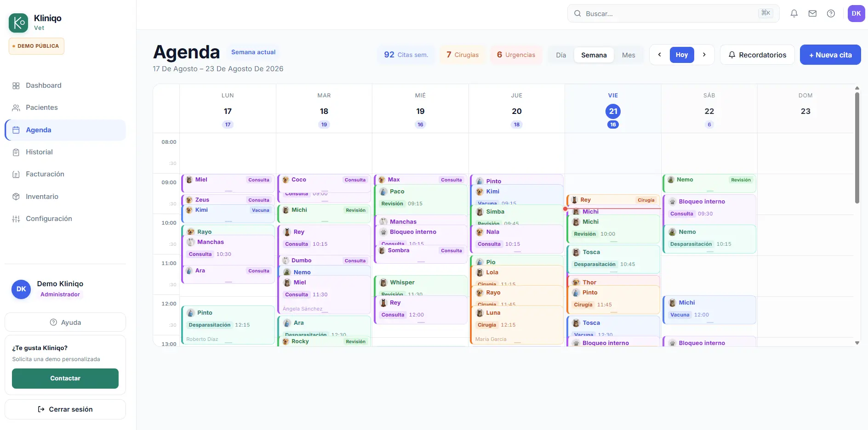Open Wednesday's Whisper Revisión appointment

421,285
